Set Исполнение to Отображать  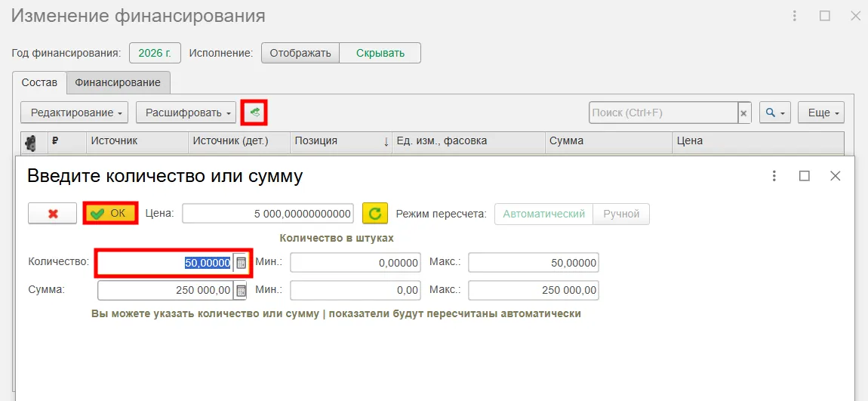click(x=300, y=53)
